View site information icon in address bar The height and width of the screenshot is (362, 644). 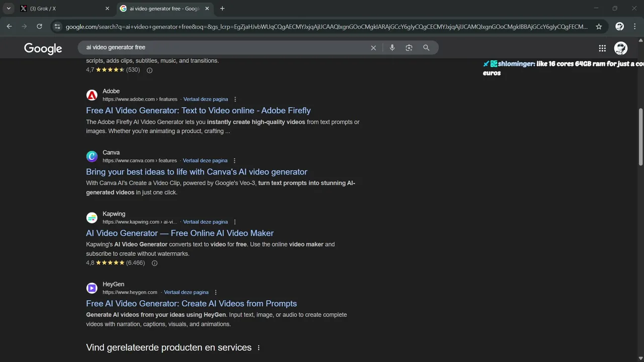57,27
